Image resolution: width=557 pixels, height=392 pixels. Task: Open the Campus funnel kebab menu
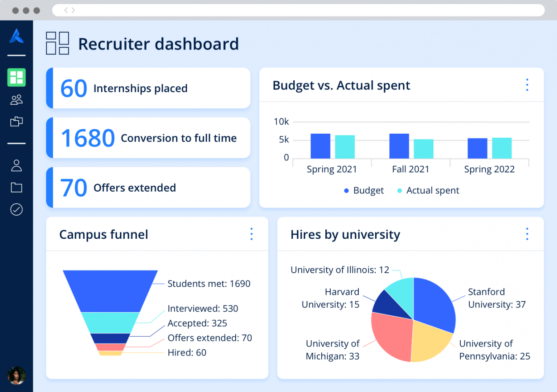(251, 234)
